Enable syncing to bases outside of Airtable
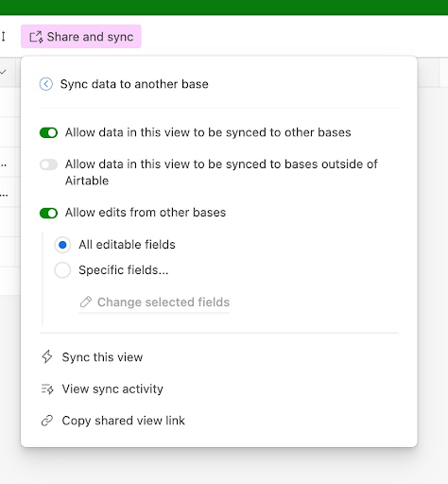 [x=48, y=164]
